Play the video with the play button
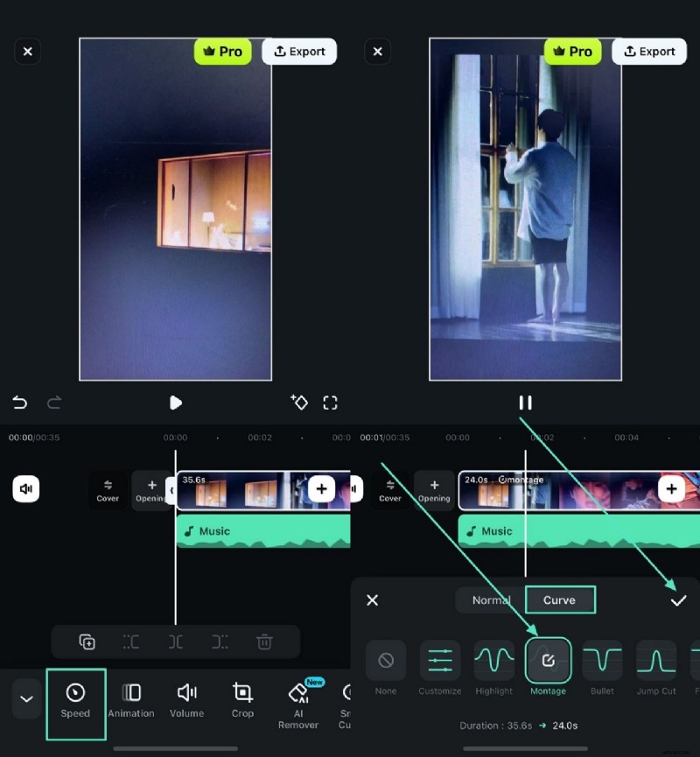Viewport: 700px width, 757px height. click(x=176, y=403)
